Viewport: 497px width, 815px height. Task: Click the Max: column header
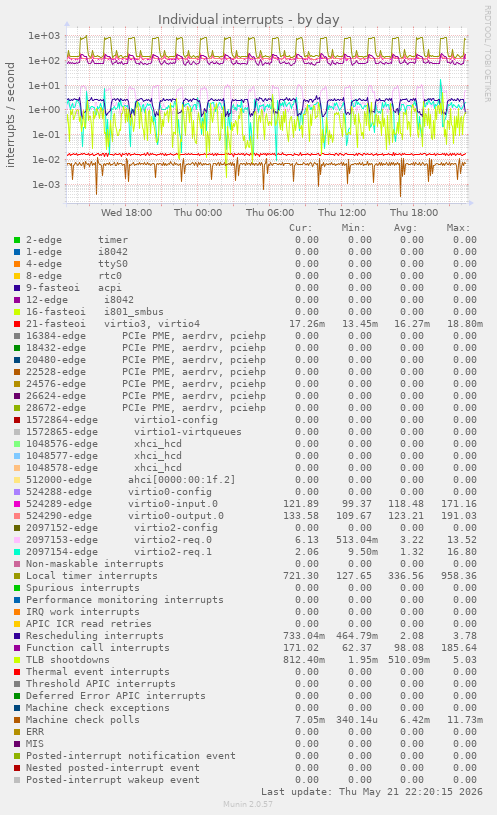pyautogui.click(x=458, y=228)
